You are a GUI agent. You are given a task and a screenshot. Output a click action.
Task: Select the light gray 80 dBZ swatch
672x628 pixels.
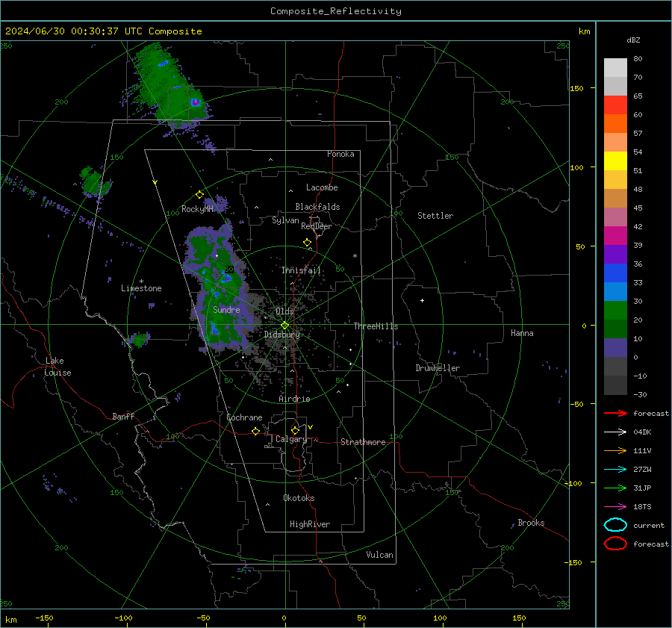615,68
